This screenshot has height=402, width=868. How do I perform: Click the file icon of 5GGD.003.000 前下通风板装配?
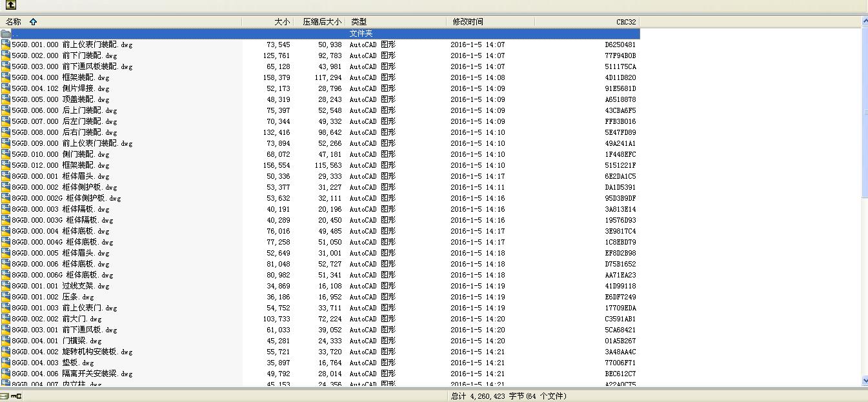pyautogui.click(x=6, y=66)
